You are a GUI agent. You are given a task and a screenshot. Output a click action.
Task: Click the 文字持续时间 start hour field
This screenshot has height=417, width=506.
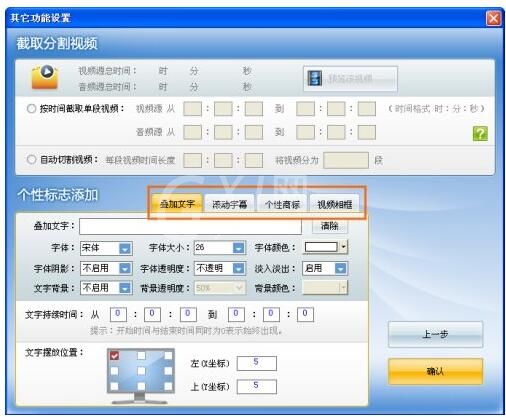click(118, 314)
